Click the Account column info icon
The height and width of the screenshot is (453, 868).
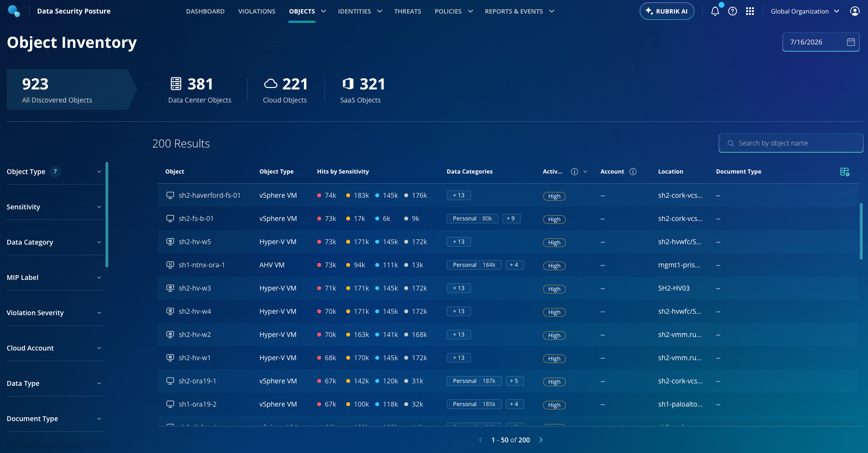[x=633, y=172]
